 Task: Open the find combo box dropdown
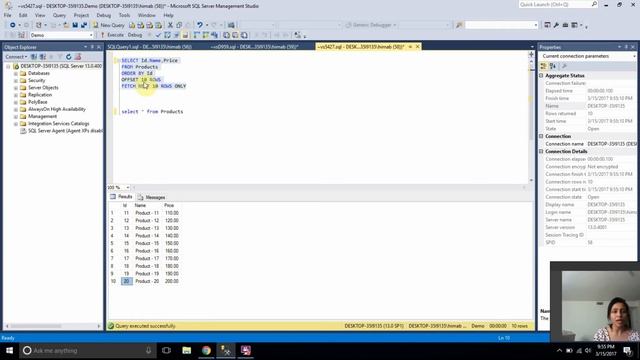(536, 25)
